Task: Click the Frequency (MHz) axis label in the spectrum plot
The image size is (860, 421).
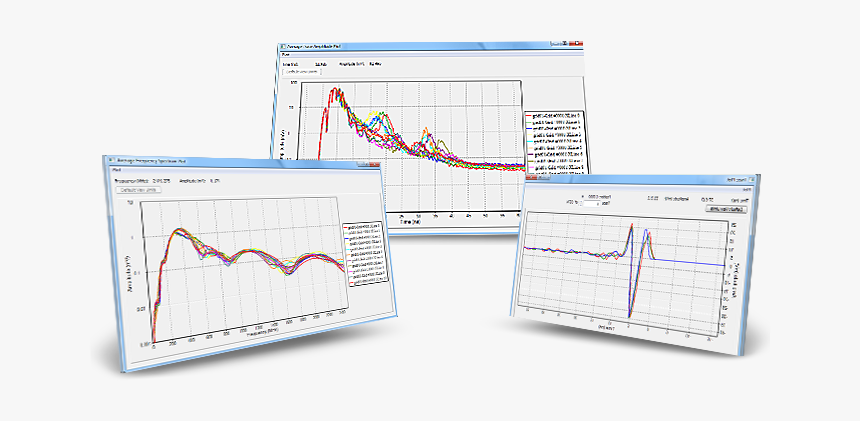Action: 263,333
